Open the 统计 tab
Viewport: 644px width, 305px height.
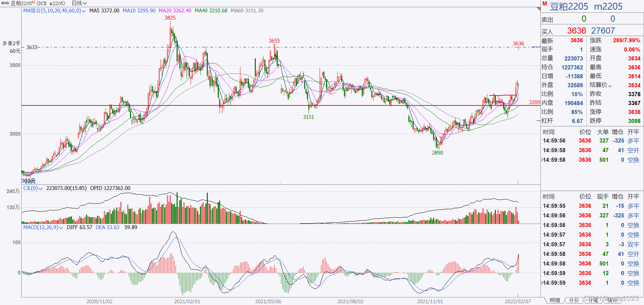coord(612,300)
